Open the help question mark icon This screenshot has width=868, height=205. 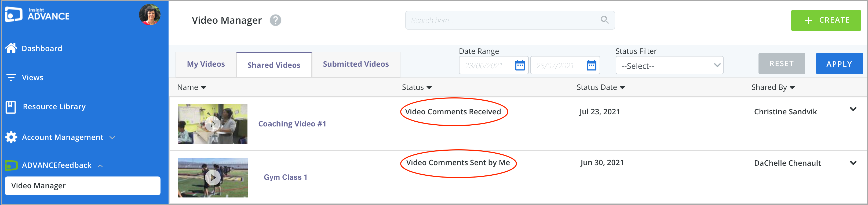[x=275, y=20]
